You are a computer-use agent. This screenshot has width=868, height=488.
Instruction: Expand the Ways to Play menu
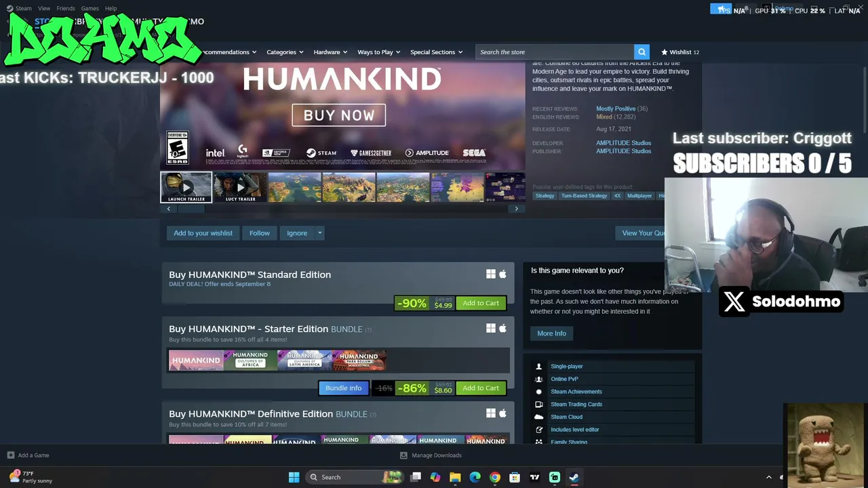tap(379, 52)
